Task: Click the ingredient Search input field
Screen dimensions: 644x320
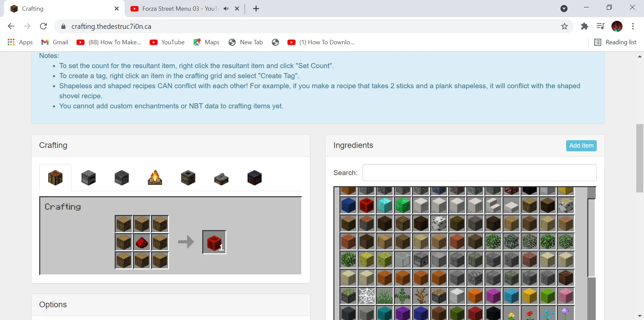Action: point(479,173)
